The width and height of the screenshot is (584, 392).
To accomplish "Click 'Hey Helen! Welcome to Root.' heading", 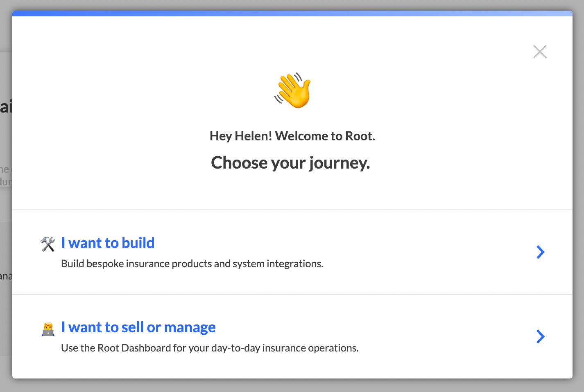I will click(x=292, y=135).
